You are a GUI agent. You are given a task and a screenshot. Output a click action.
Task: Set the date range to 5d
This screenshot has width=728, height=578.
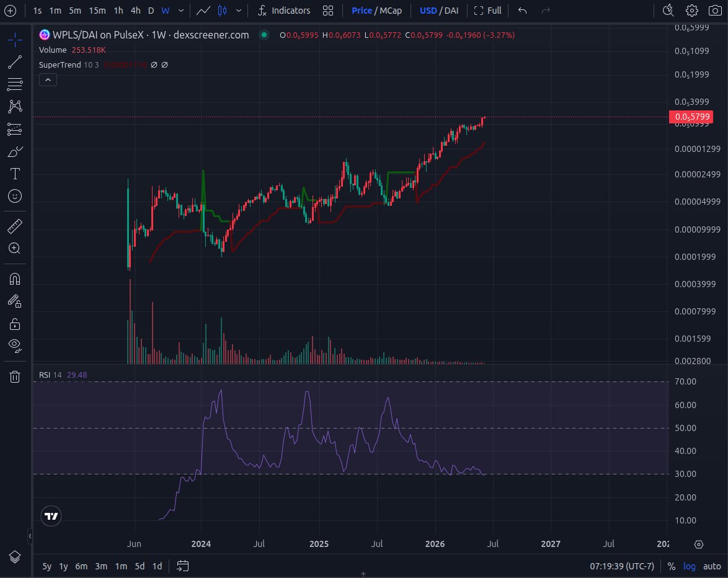tap(140, 566)
